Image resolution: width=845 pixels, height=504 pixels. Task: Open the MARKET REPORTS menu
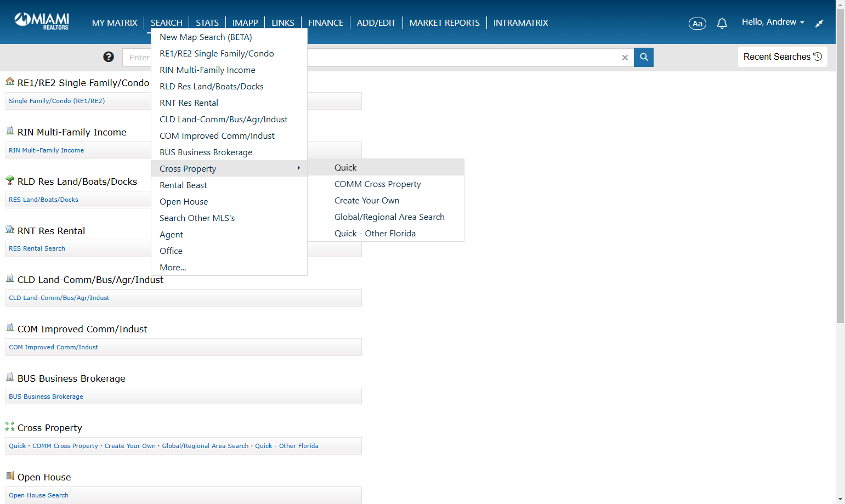point(445,22)
